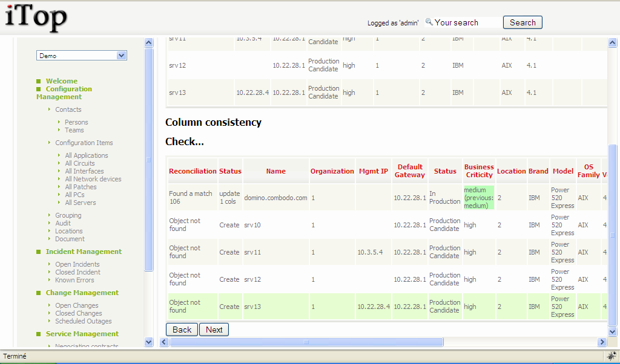620x364 pixels.
Task: Click the Default Gateway column header
Action: (x=410, y=171)
